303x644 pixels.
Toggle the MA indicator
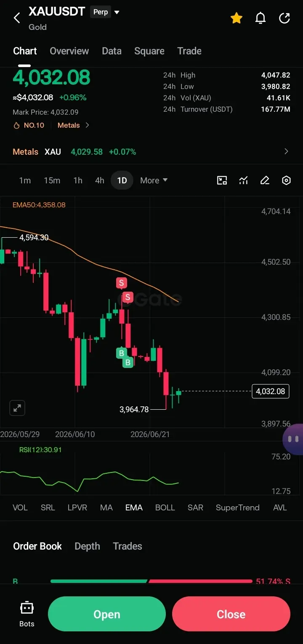(x=106, y=507)
